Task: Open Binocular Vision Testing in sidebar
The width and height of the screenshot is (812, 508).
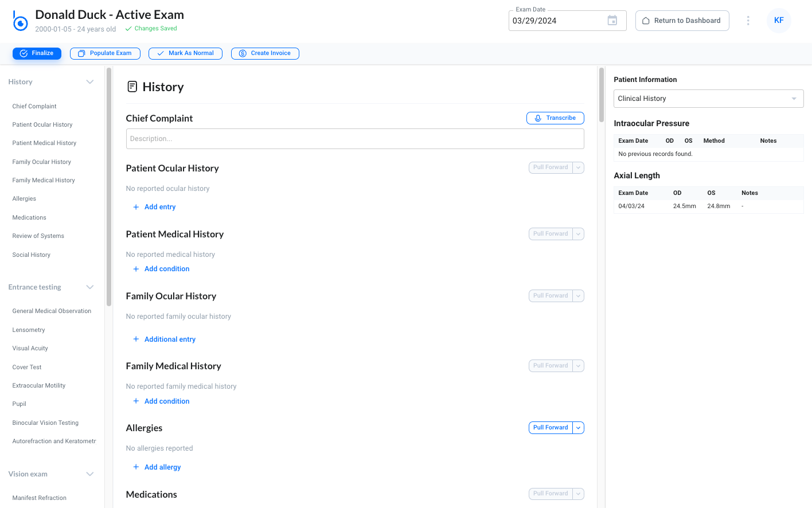Action: coord(45,423)
